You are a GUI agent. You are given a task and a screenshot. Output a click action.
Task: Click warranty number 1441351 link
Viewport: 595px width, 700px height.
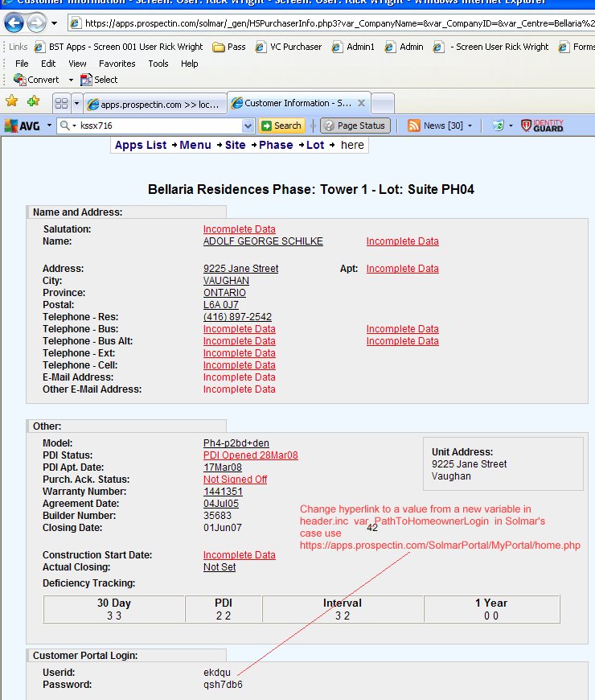[223, 491]
